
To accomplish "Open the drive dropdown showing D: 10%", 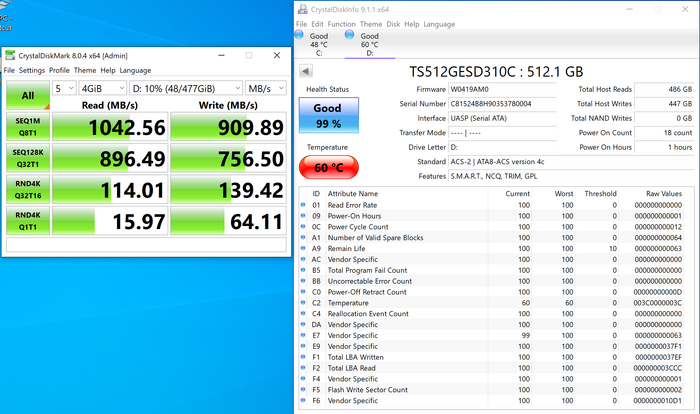I will pos(186,88).
